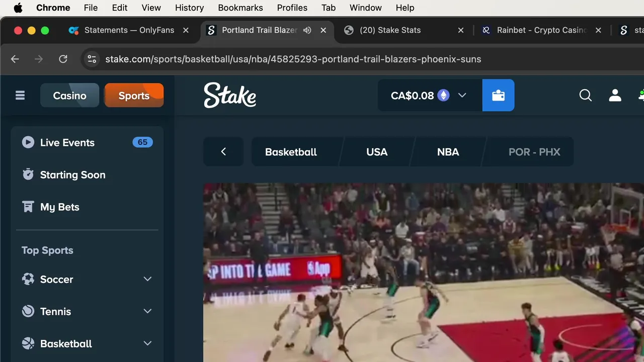
Task: Click the Starting Soon stopwatch icon
Action: 28,174
